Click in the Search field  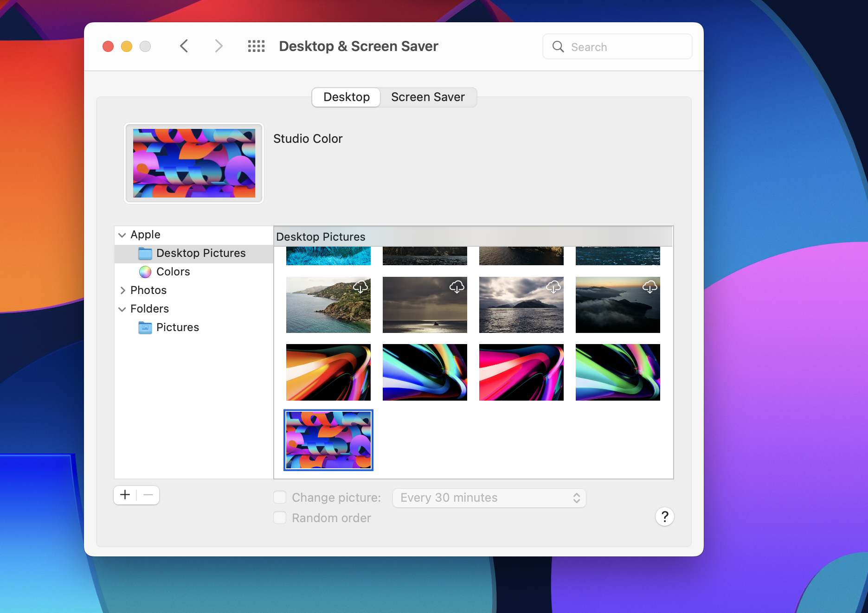click(x=617, y=46)
